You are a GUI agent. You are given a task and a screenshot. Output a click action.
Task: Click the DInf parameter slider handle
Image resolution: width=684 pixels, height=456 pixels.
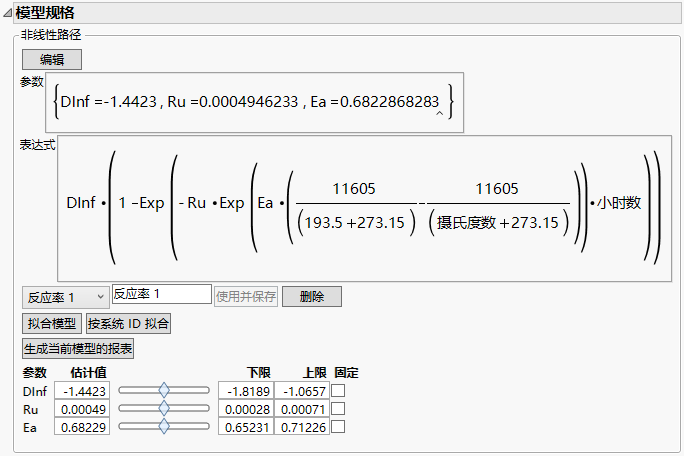point(164,390)
